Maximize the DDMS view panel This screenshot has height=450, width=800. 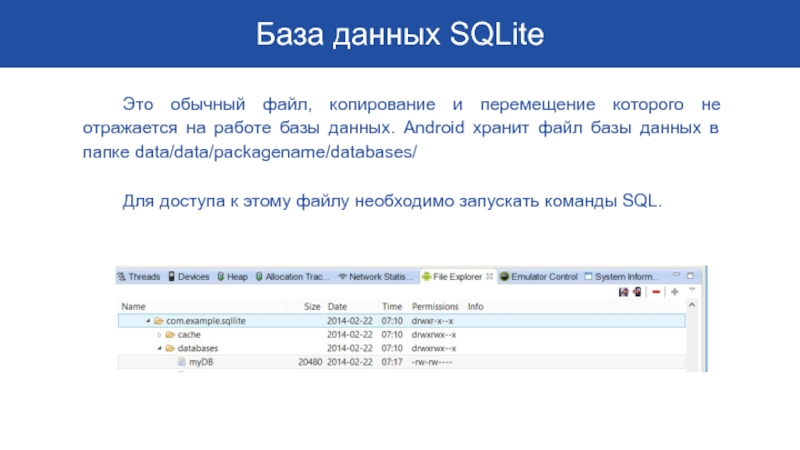point(690,276)
